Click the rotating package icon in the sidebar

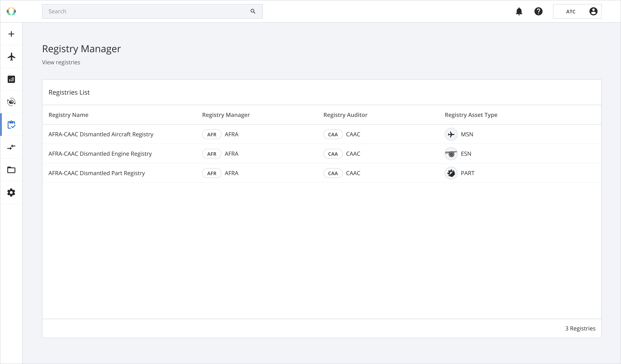pyautogui.click(x=11, y=102)
